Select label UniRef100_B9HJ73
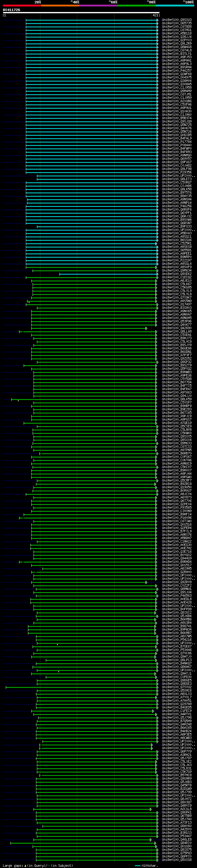The height and width of the screenshot is (868, 197). coord(177,338)
